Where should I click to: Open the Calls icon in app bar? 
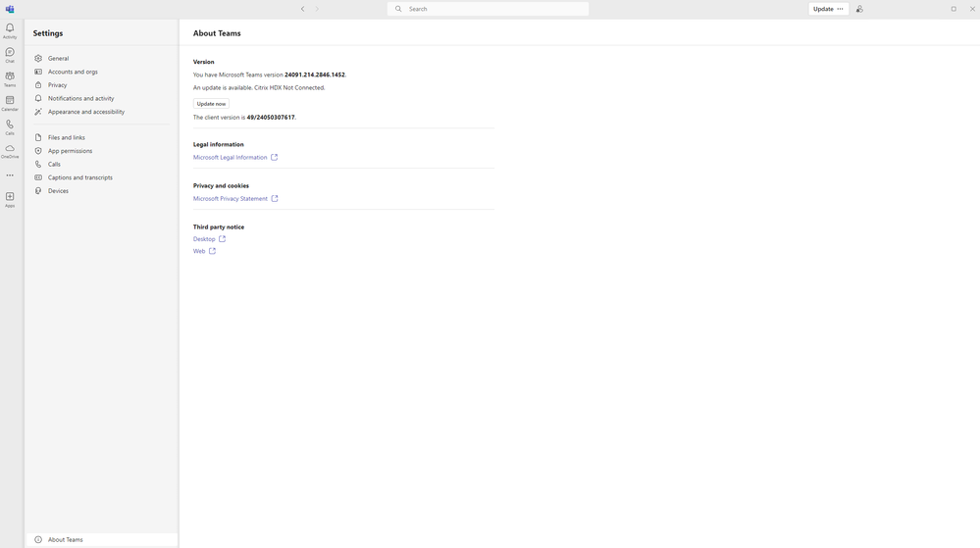click(10, 126)
